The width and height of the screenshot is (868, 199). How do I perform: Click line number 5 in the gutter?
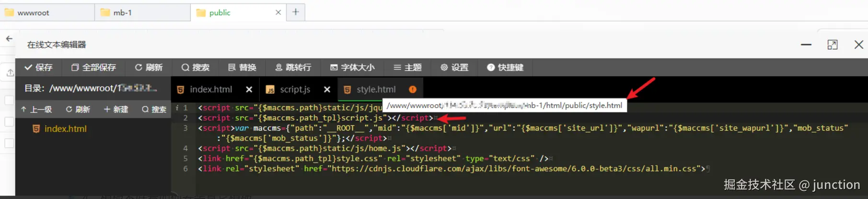pos(185,158)
